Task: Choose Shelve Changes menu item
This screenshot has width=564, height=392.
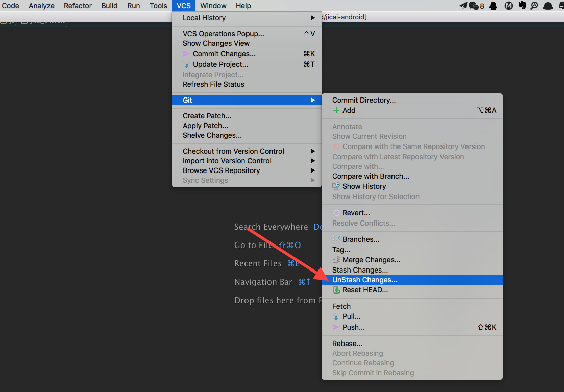Action: tap(247, 135)
